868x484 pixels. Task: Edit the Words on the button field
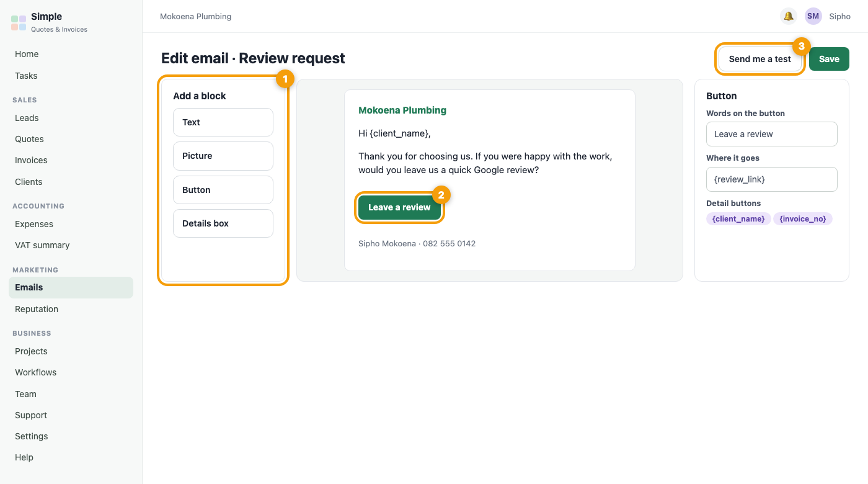click(772, 134)
